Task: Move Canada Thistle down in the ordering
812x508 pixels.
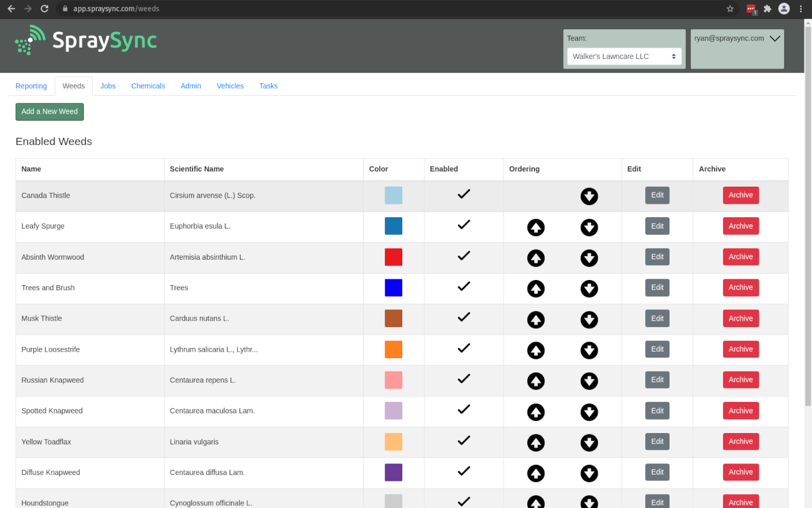Action: click(589, 196)
